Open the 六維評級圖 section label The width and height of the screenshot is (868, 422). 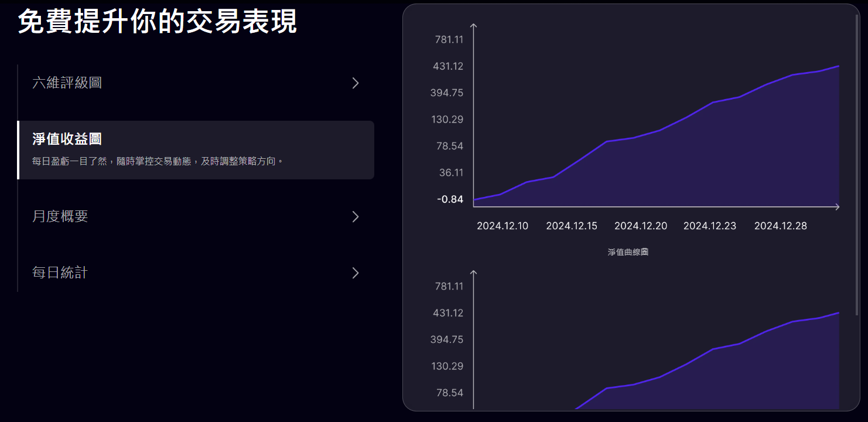click(x=67, y=83)
